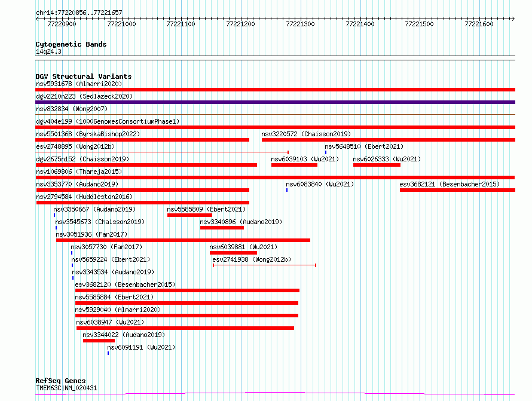Select the red nsv5585809 variant bar
The image size is (532, 401).
click(189, 215)
